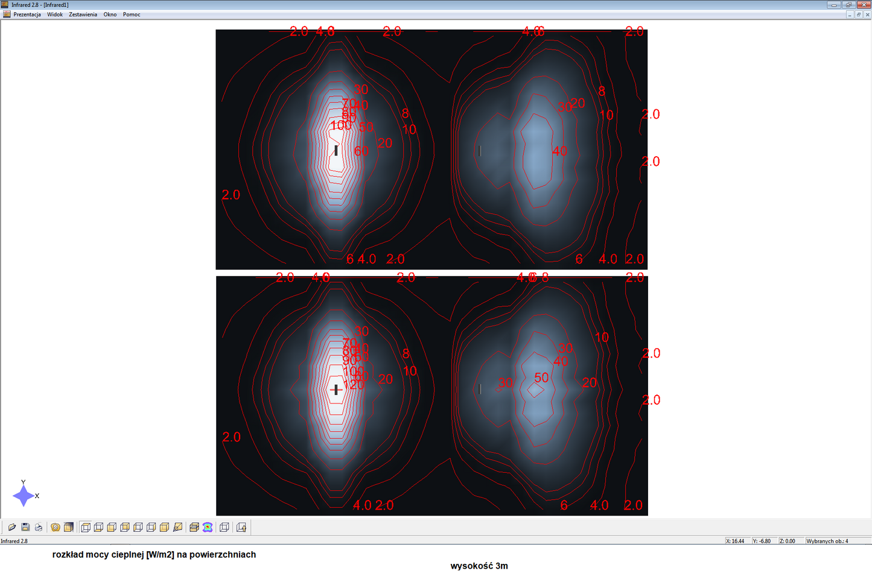Click the document icon left of Prezentacja
The height and width of the screenshot is (588, 872).
[7, 14]
